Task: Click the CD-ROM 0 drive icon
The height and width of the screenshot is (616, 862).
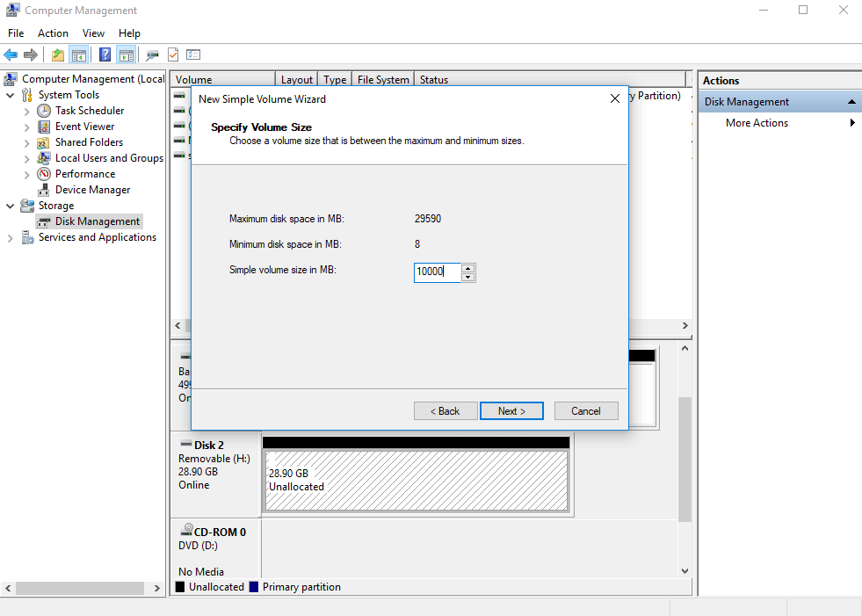Action: pos(187,530)
